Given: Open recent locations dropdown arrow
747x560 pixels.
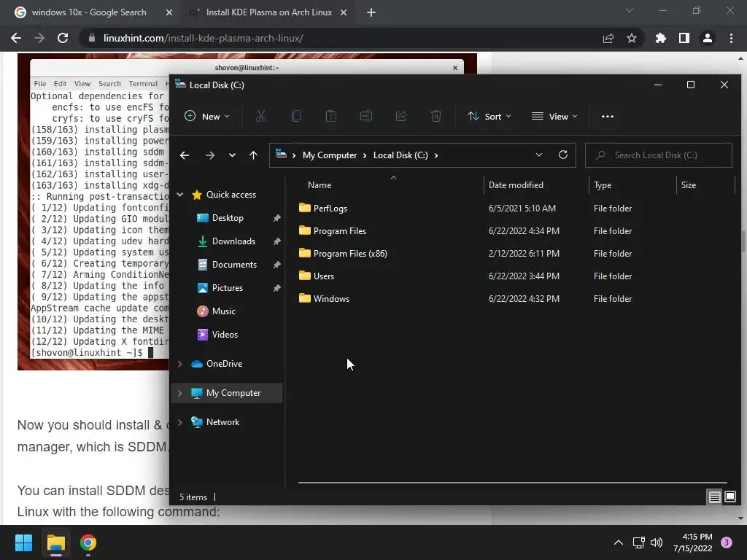Looking at the screenshot, I should [232, 155].
